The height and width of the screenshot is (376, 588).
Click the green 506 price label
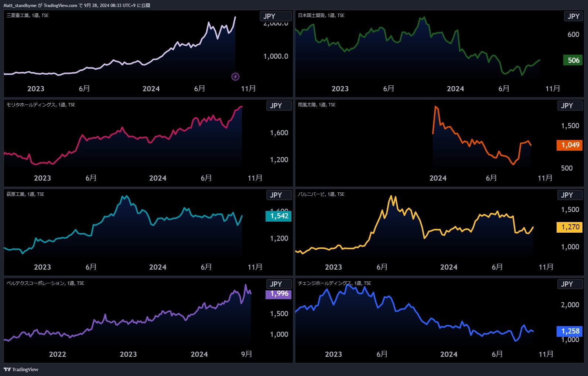[x=573, y=60]
